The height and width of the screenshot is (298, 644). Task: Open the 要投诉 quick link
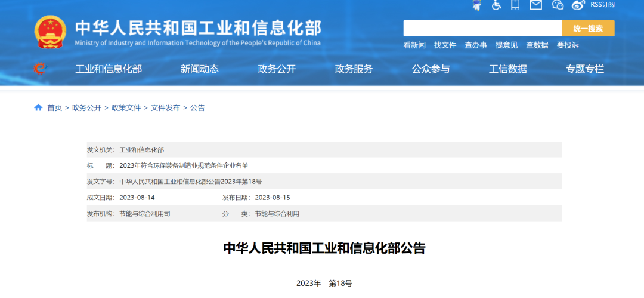pos(568,45)
